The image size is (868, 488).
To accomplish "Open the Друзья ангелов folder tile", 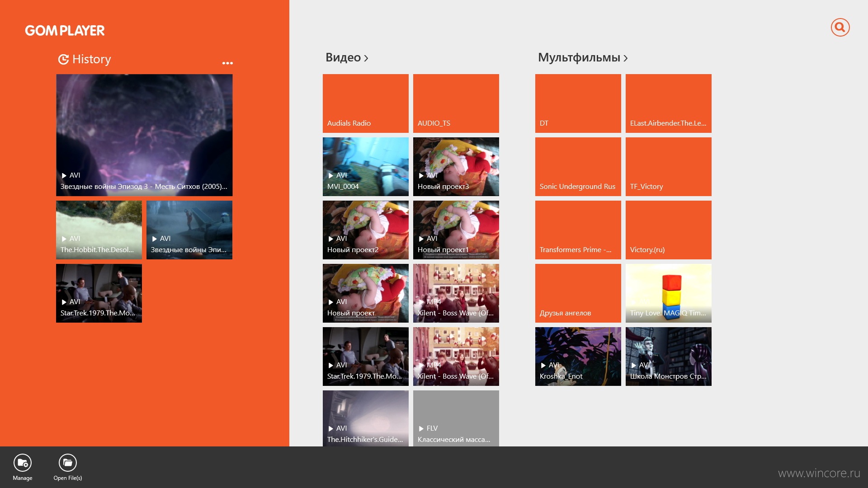I will click(578, 293).
